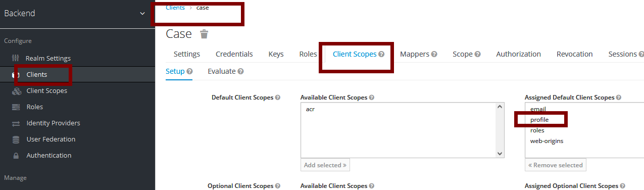Switch to the Credentials tab
The image size is (644, 190).
[x=234, y=54]
